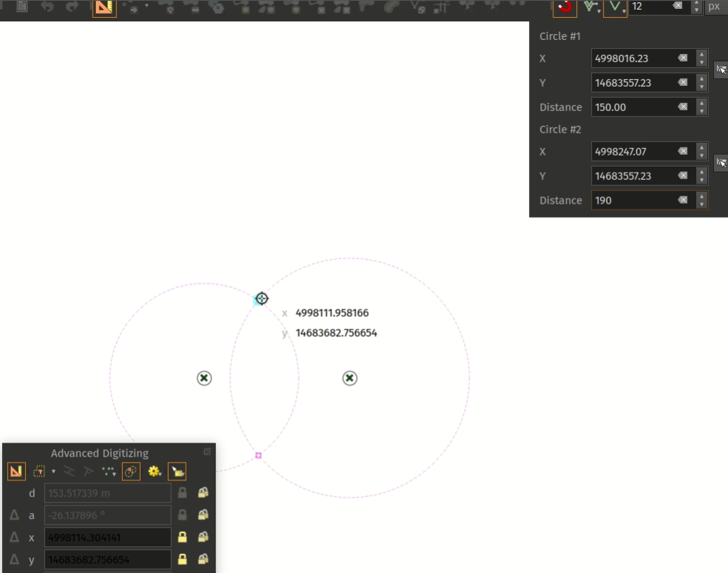This screenshot has height=573, width=728.
Task: Open the advanced digitizing settings gear dropdown
Action: [x=155, y=471]
